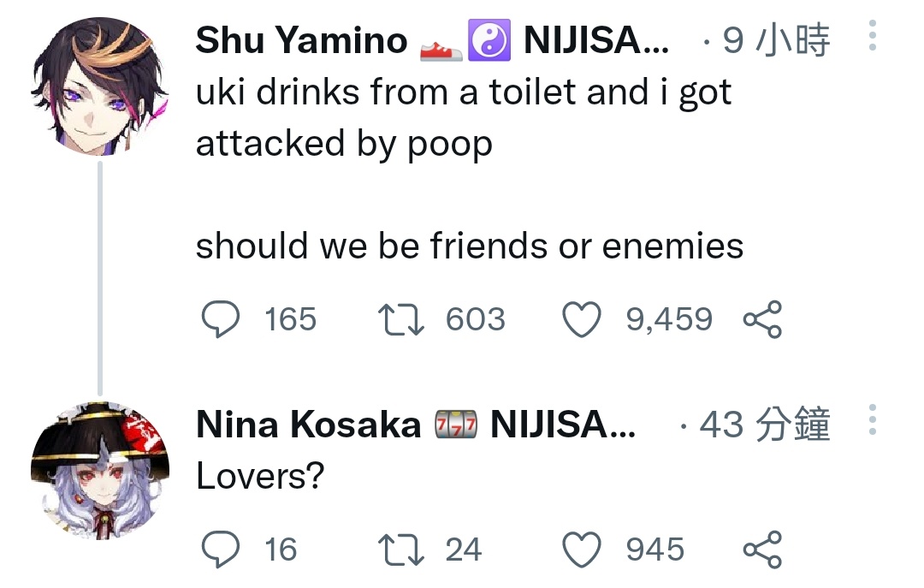The width and height of the screenshot is (924, 588).
Task: Share Nina Kosaka's reply
Action: point(761,549)
